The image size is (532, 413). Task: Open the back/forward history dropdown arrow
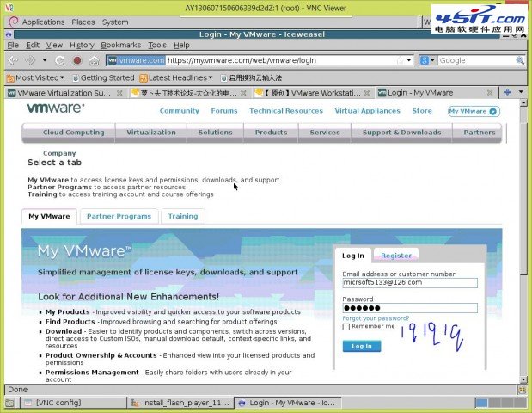tap(45, 60)
